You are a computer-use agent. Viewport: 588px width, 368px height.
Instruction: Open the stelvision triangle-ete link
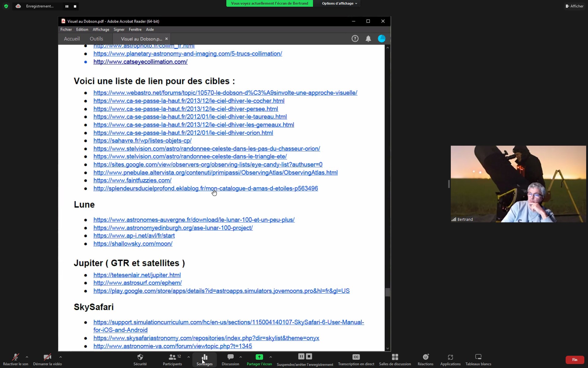pyautogui.click(x=190, y=156)
